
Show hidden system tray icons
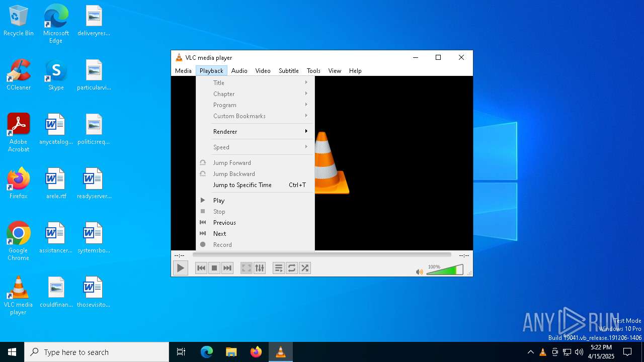(x=530, y=352)
